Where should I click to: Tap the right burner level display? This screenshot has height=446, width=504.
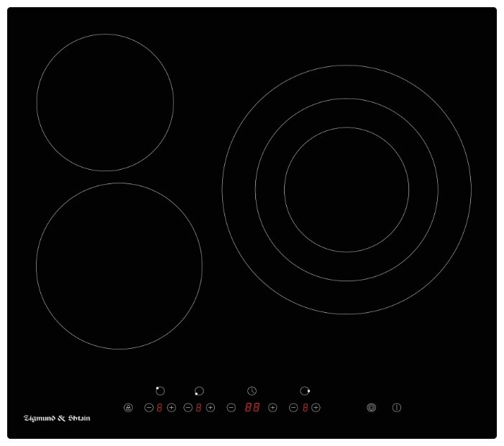point(305,408)
